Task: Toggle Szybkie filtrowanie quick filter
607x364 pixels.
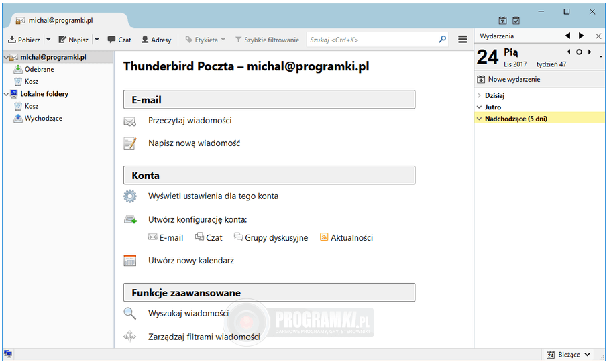Action: pyautogui.click(x=267, y=40)
